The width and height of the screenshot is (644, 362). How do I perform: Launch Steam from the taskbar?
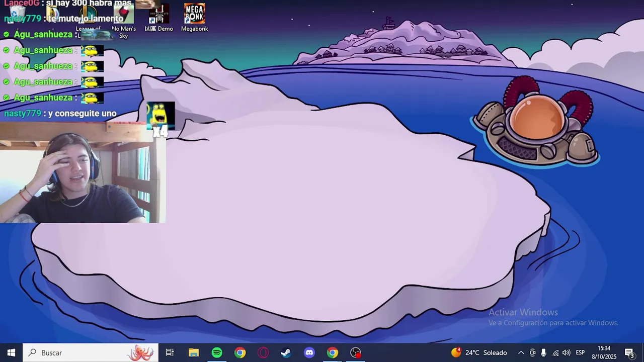(x=286, y=352)
